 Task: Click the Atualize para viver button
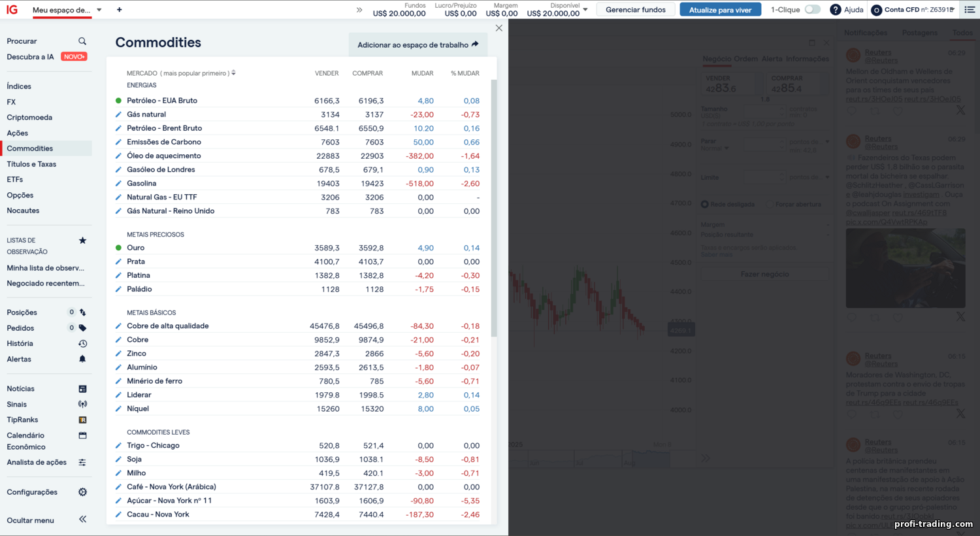pos(720,10)
